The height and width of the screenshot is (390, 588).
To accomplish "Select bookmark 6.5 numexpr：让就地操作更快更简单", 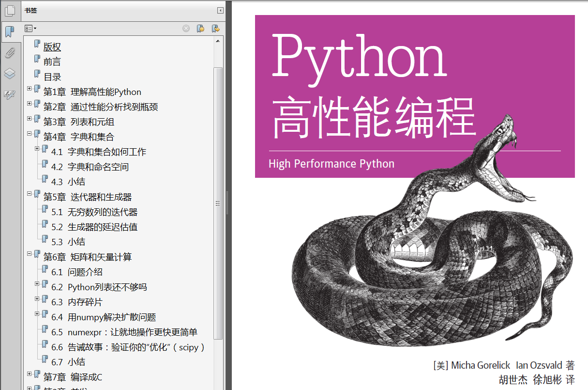I will coord(124,332).
